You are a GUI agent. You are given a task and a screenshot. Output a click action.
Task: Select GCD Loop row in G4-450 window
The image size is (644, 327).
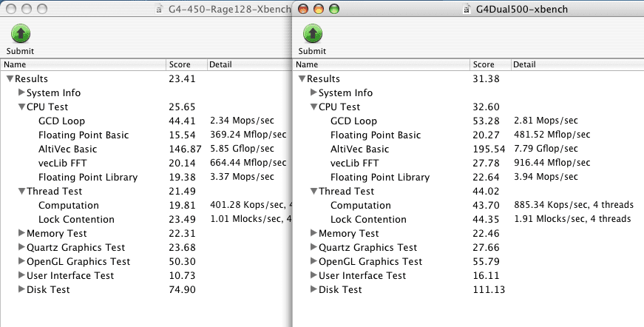(x=146, y=121)
